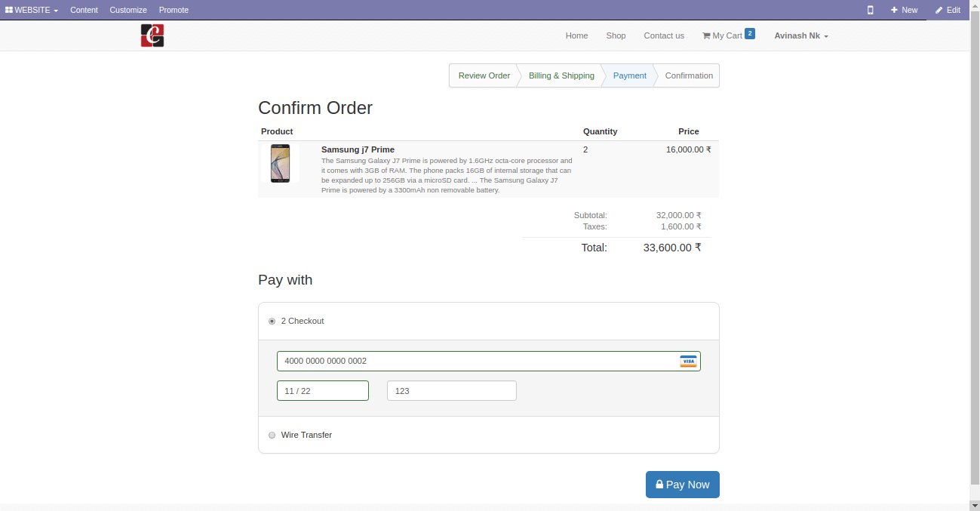This screenshot has width=980, height=511.
Task: Click the Visa card icon in card field
Action: click(x=688, y=361)
